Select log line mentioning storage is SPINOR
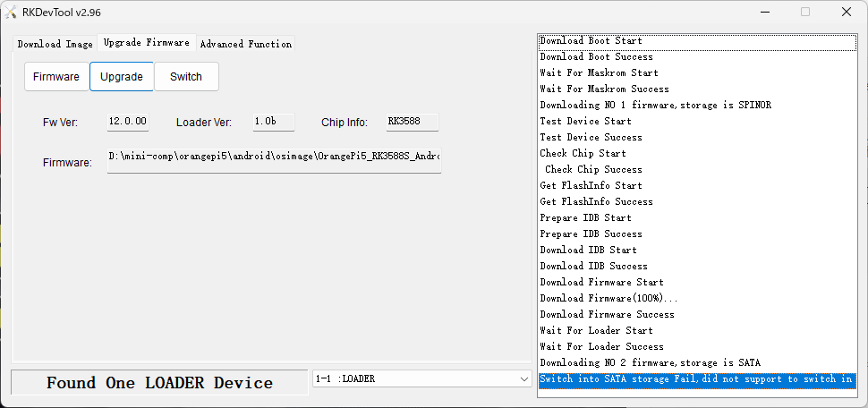This screenshot has width=868, height=408. (x=697, y=106)
